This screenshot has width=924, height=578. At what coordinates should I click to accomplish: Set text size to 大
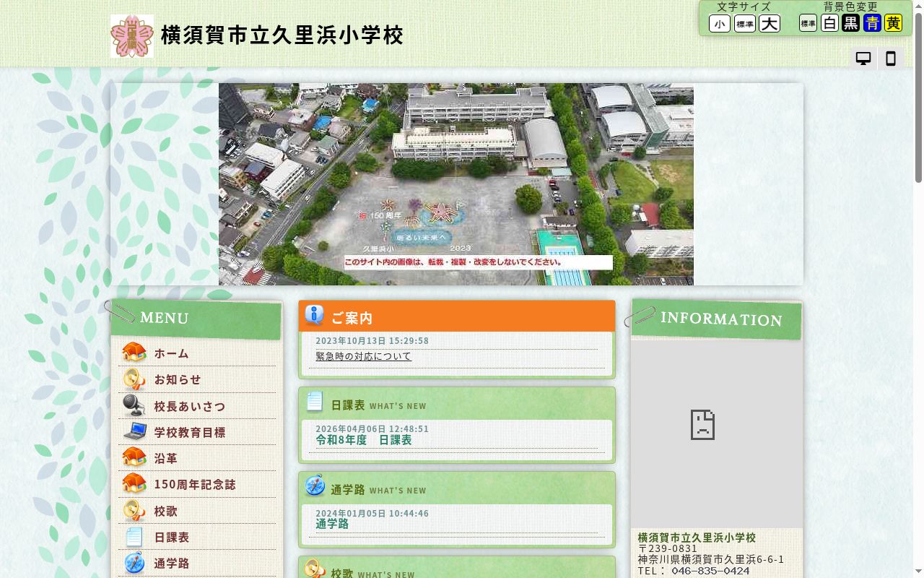pos(770,24)
